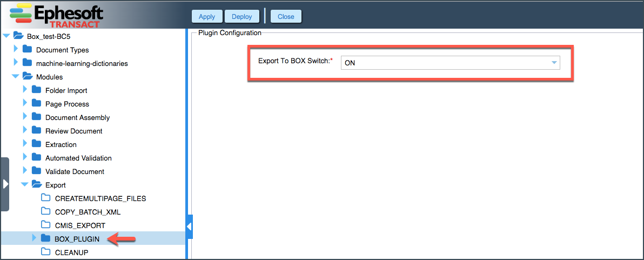This screenshot has height=260, width=644.
Task: Click the Validate Document folder icon
Action: 37,171
